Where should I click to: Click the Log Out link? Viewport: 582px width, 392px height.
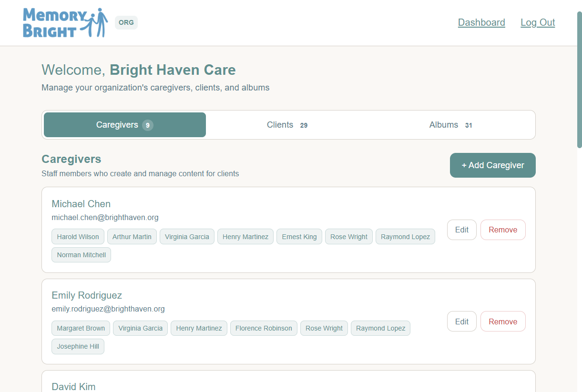click(x=538, y=22)
